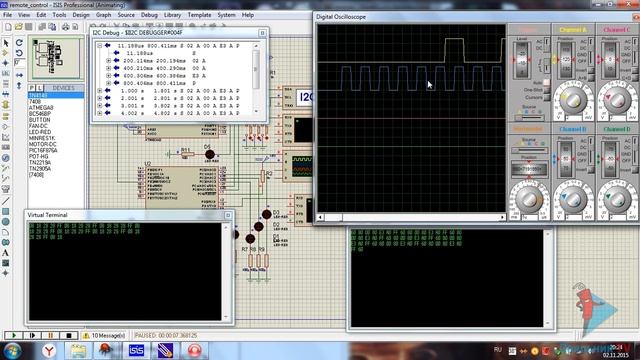Click the Open design folder icon
The height and width of the screenshot is (360, 640).
pyautogui.click(x=18, y=27)
